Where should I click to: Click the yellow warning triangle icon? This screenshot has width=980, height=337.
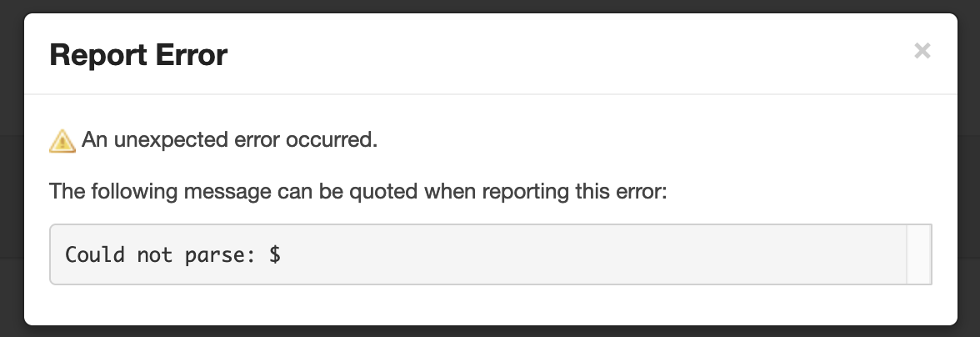(62, 141)
